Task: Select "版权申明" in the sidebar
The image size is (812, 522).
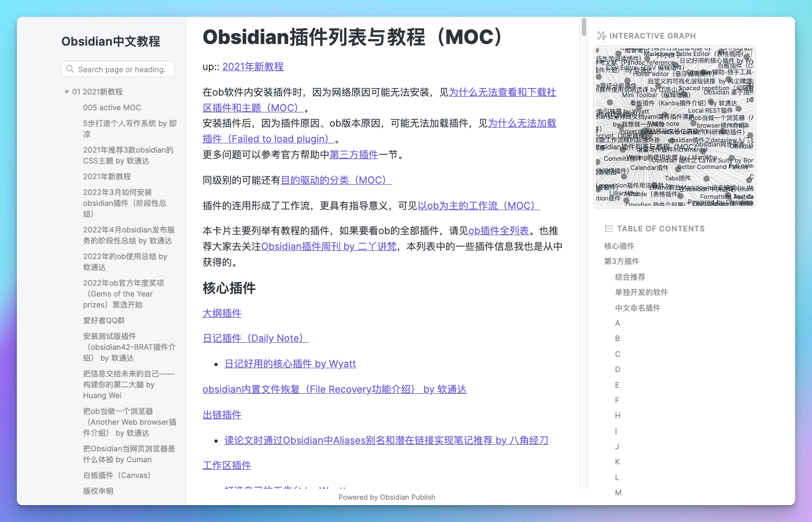Action: point(98,490)
